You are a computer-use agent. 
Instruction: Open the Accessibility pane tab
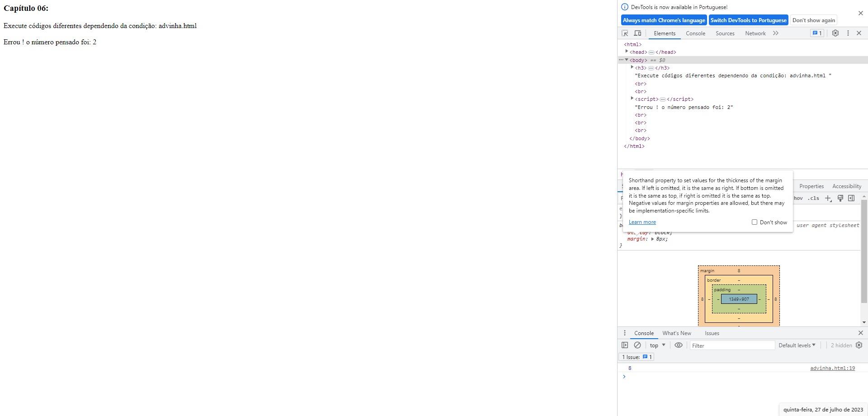847,186
